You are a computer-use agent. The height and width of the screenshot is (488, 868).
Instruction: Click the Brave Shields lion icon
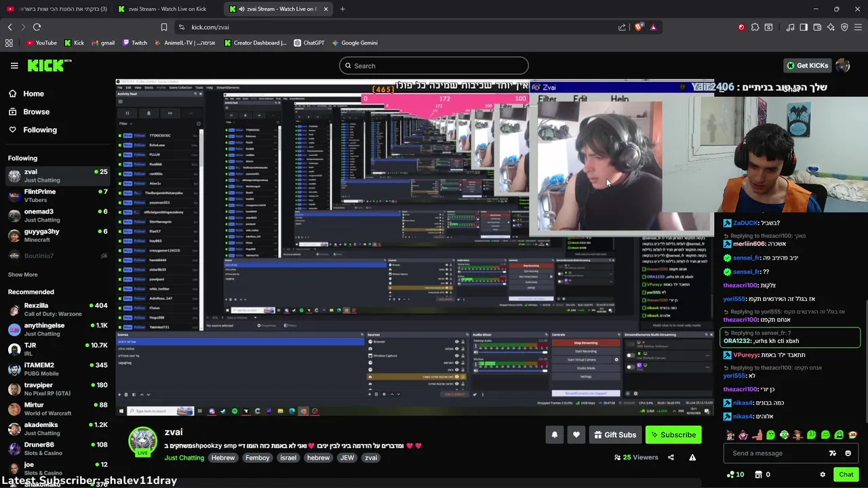(x=639, y=27)
